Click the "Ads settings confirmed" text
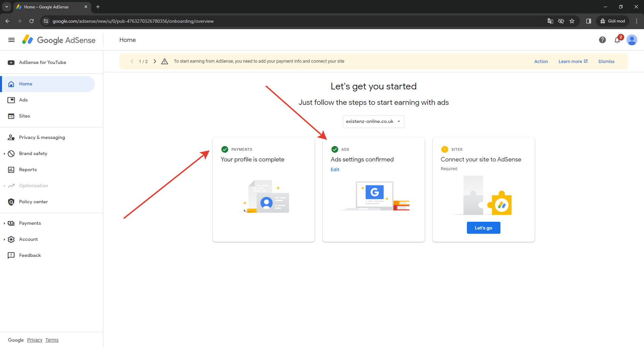The image size is (644, 347). (362, 160)
